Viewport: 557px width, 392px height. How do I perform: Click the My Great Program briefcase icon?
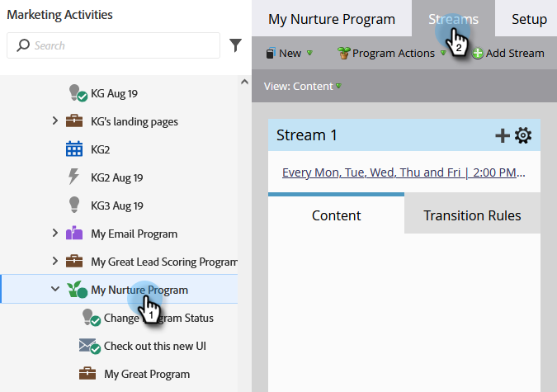[x=87, y=374]
